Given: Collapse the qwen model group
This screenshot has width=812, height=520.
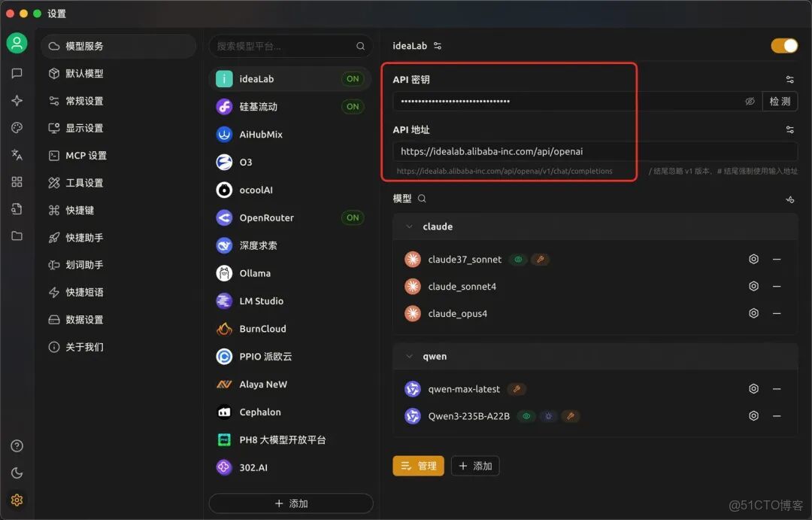Looking at the screenshot, I should coord(409,356).
